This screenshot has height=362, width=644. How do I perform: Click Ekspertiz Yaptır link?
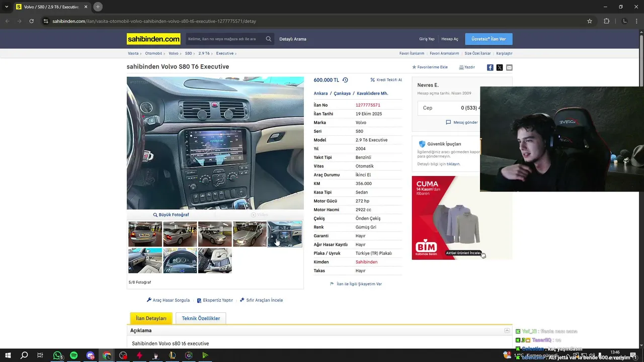pos(215,300)
